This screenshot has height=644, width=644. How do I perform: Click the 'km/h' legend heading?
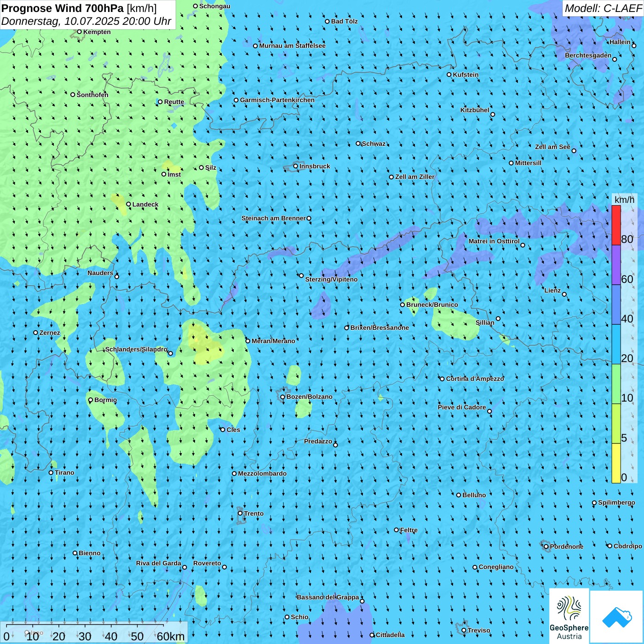pyautogui.click(x=624, y=200)
